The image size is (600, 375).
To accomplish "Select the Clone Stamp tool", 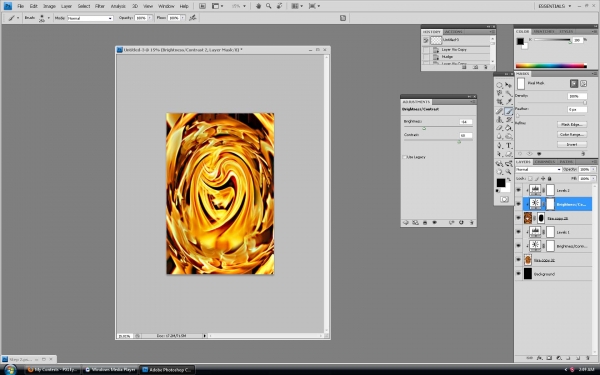I will [499, 120].
